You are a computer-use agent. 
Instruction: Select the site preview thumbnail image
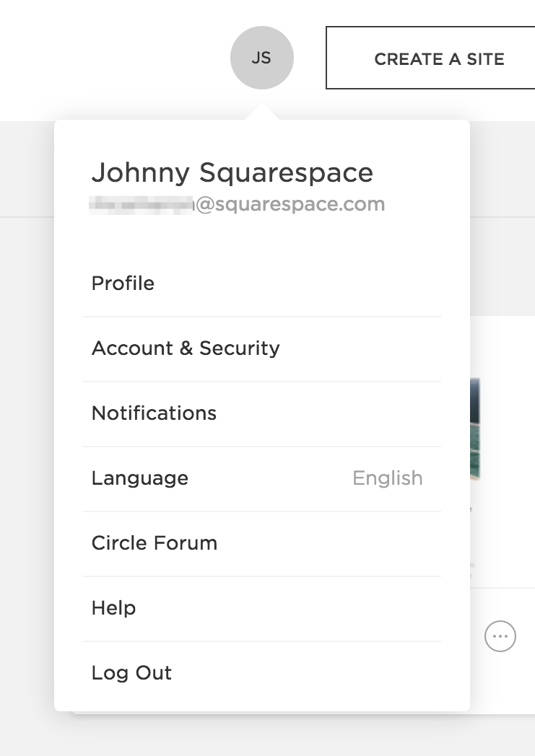pyautogui.click(x=475, y=429)
